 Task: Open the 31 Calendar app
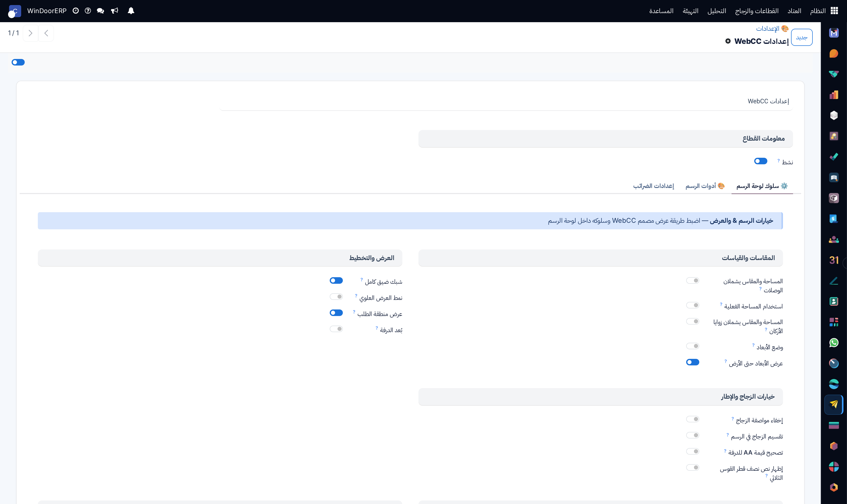(x=834, y=260)
